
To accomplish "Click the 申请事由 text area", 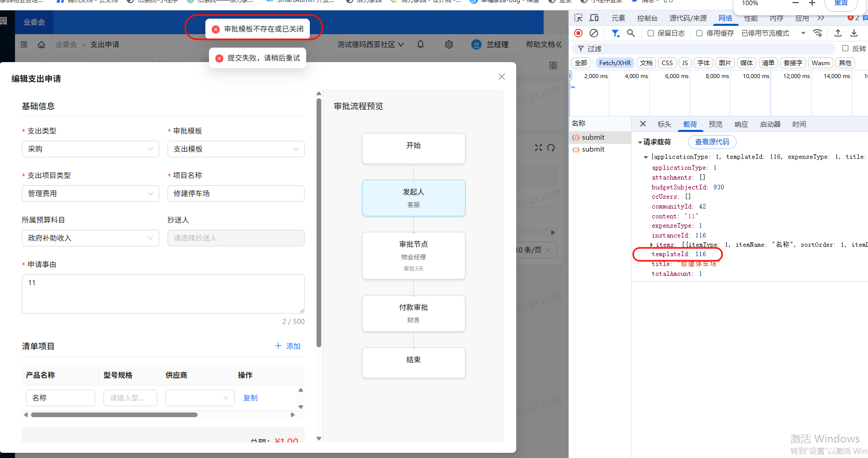I will 163,293.
